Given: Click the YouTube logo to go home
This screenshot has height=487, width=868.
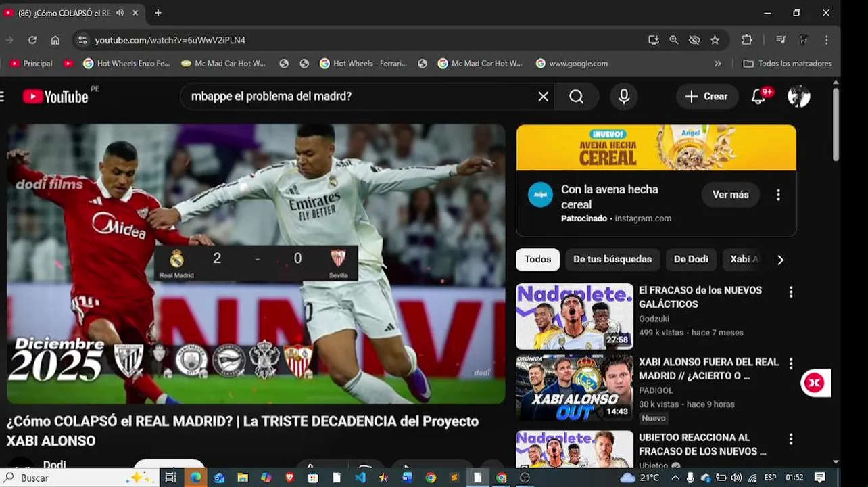Looking at the screenshot, I should tap(55, 97).
